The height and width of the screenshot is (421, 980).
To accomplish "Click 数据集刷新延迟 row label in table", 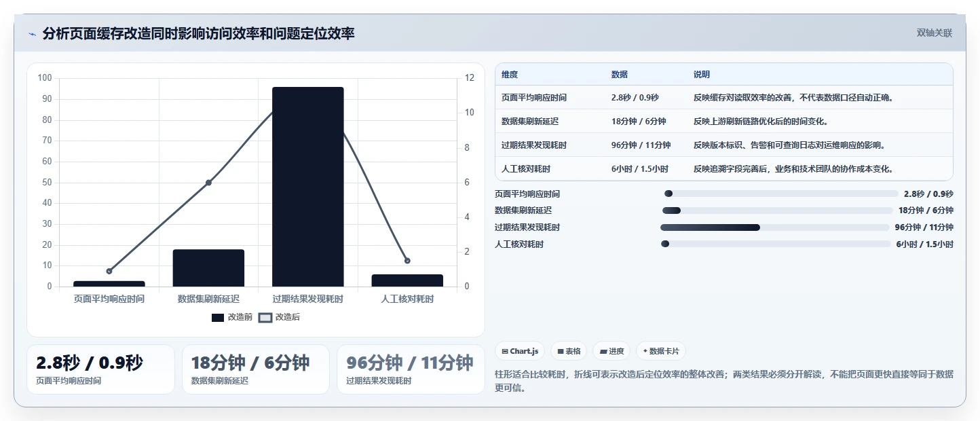I will 530,122.
